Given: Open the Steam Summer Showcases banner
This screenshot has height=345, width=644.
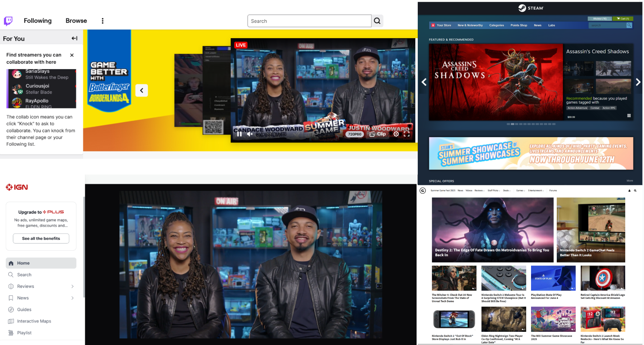Looking at the screenshot, I should click(531, 153).
